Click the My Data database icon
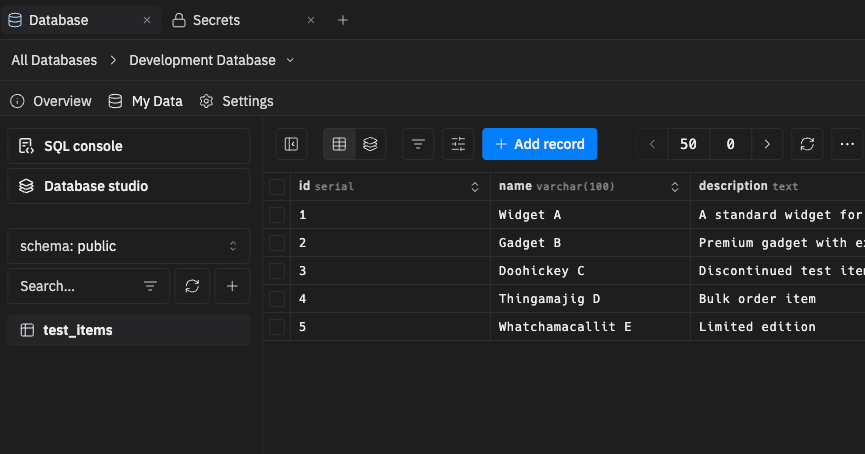Image resolution: width=865 pixels, height=454 pixels. [115, 101]
